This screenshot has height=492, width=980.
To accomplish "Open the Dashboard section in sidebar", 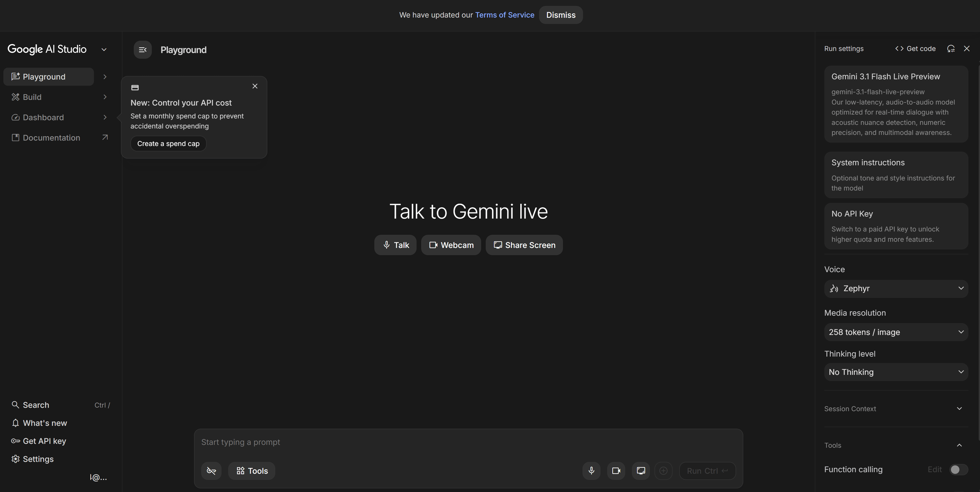I will tap(43, 117).
